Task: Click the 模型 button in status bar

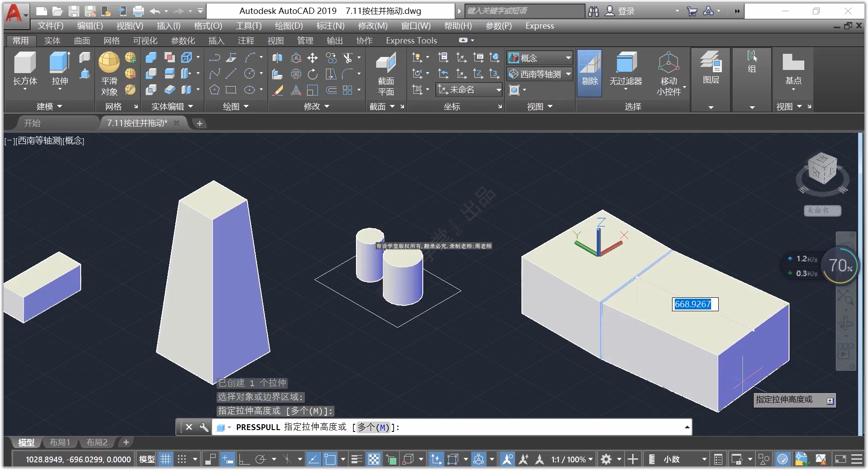Action: (147, 459)
